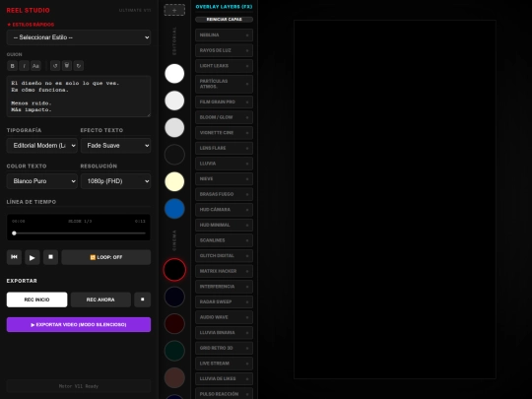Toggle the HUD Minimal overlay
This screenshot has width=532, height=399.
(x=224, y=225)
